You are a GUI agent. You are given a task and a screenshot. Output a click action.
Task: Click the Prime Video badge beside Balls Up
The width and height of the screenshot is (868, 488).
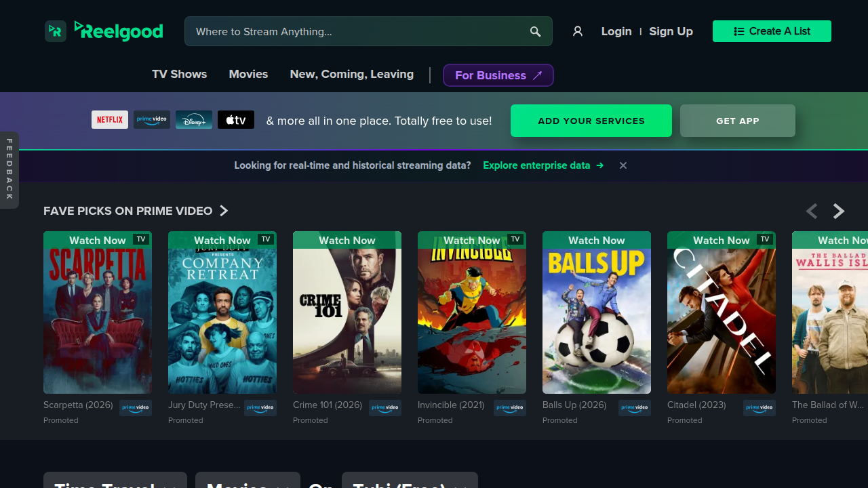(635, 408)
